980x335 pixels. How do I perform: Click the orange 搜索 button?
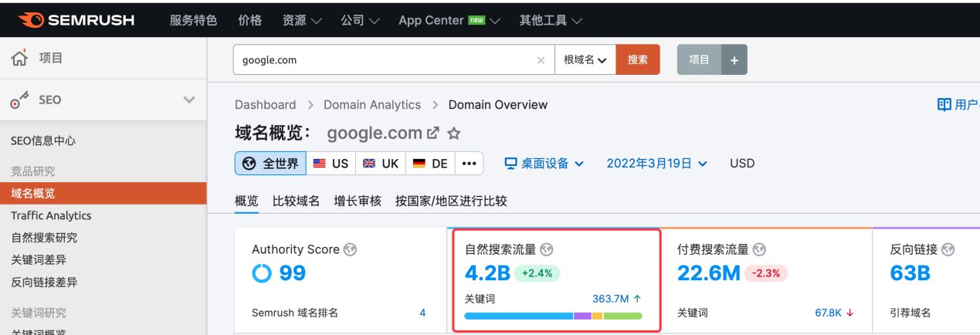coord(638,59)
